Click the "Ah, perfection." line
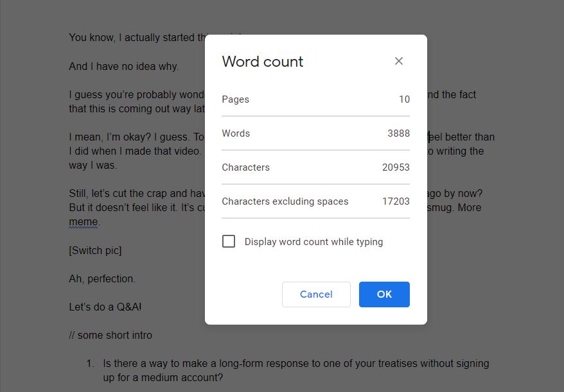 point(102,279)
